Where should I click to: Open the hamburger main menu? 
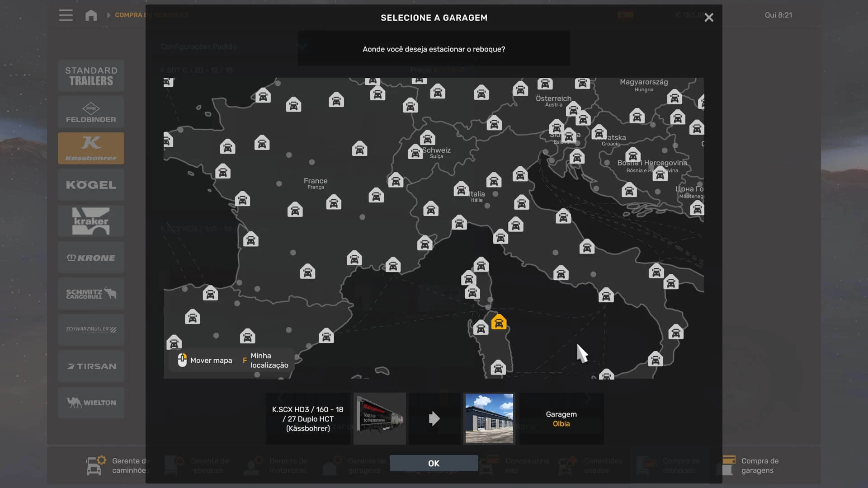66,15
